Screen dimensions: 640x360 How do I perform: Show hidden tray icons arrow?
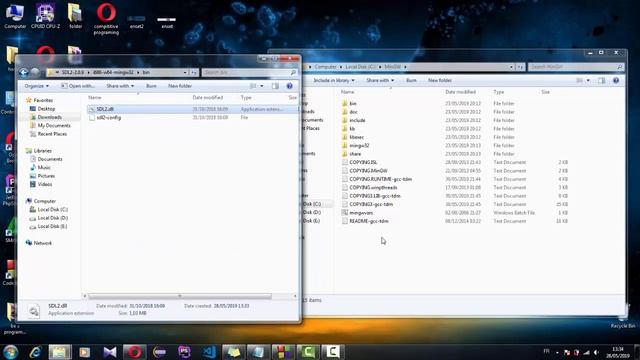click(557, 352)
